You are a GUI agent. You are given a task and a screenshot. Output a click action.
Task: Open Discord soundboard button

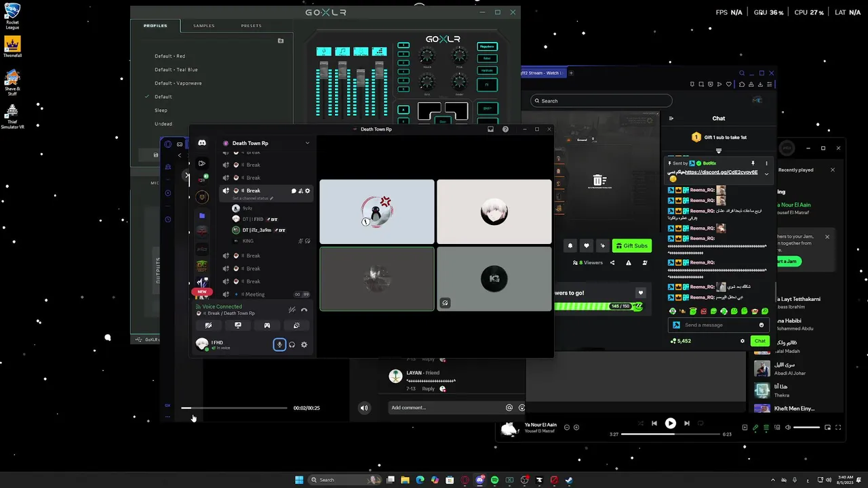[296, 325]
